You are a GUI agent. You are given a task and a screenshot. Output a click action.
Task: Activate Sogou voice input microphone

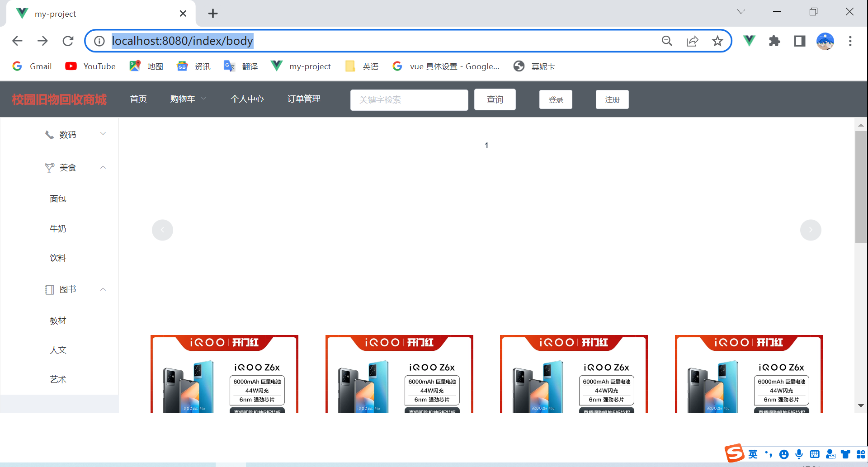(x=799, y=454)
